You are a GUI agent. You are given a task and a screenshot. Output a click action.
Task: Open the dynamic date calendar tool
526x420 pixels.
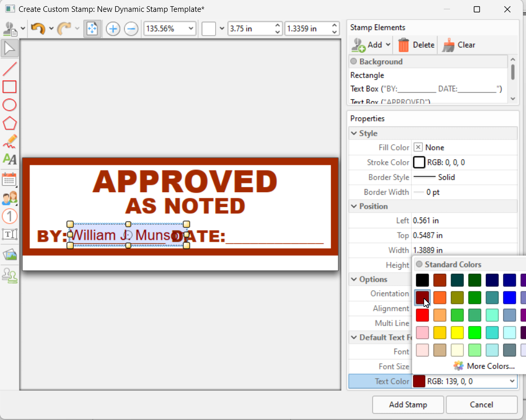(x=9, y=179)
